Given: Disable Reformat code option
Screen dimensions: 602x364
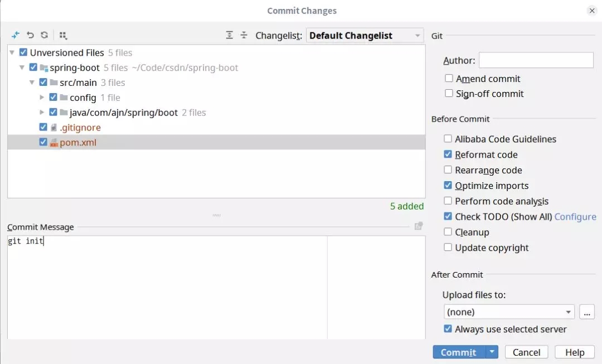Looking at the screenshot, I should [448, 154].
